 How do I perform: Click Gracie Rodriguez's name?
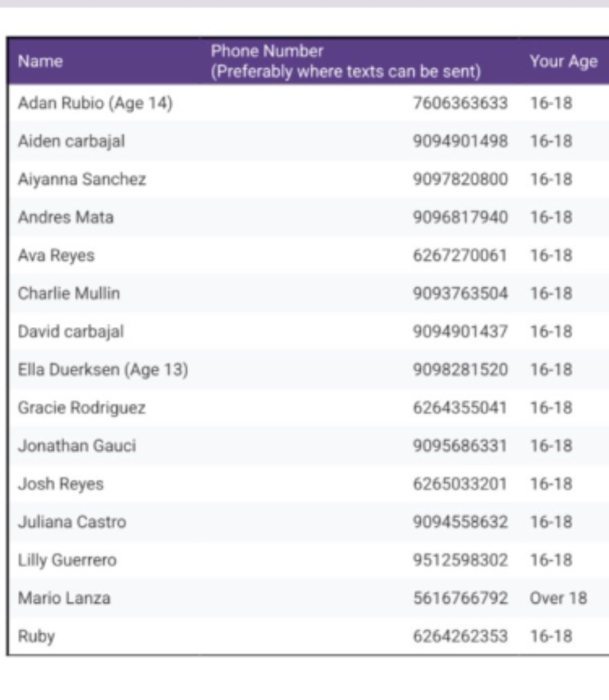(x=82, y=408)
